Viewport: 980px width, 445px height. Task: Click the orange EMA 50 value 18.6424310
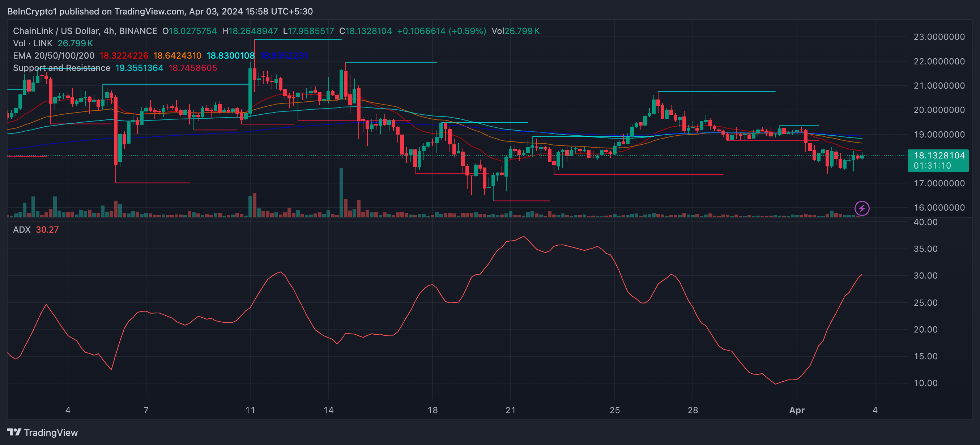pyautogui.click(x=177, y=56)
